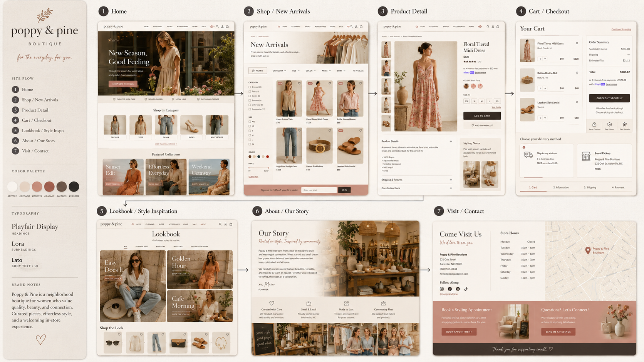Click the Add to Cart button
Screen dimensions: 644x362
pyautogui.click(x=482, y=115)
